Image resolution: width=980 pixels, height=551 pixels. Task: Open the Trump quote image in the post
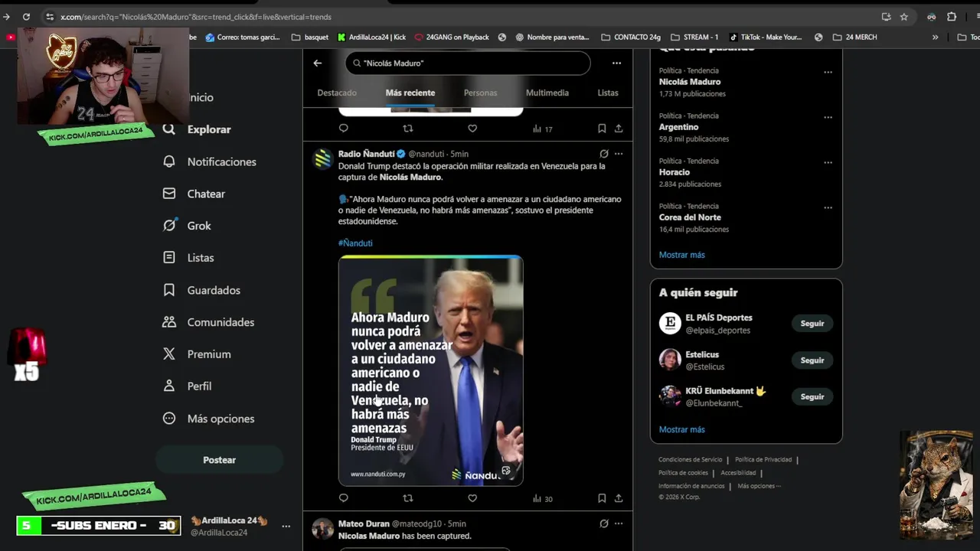coord(431,370)
